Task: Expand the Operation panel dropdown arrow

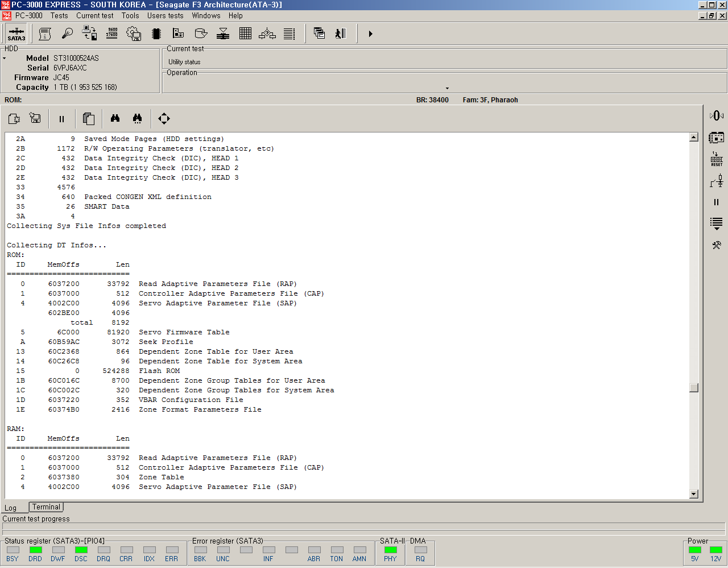Action: point(447,88)
